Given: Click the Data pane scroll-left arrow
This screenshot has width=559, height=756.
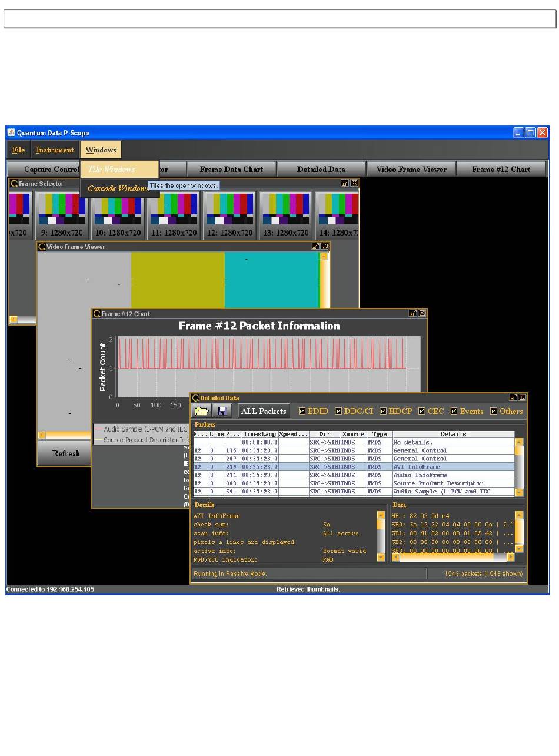Looking at the screenshot, I should [x=396, y=556].
